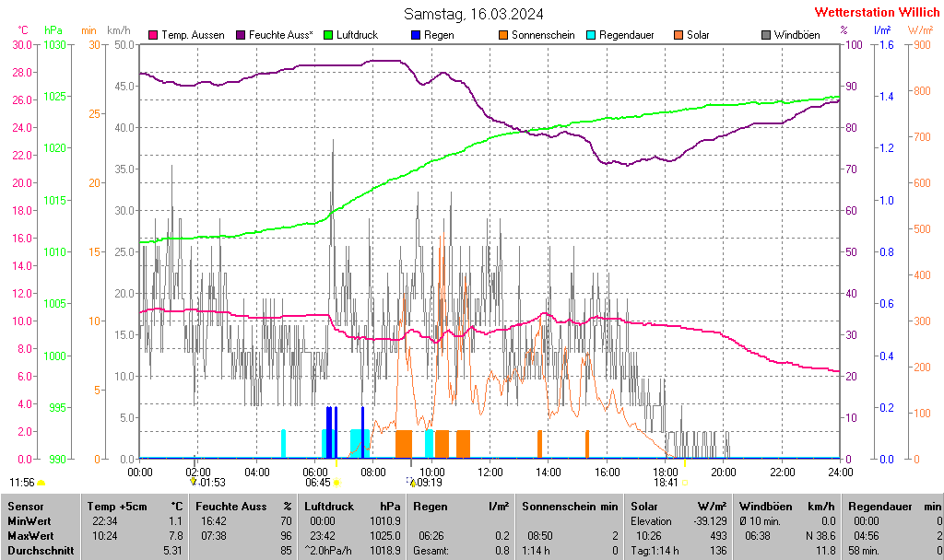Image resolution: width=944 pixels, height=560 pixels.
Task: Click the 00:00 time axis label
Action: coord(140,472)
